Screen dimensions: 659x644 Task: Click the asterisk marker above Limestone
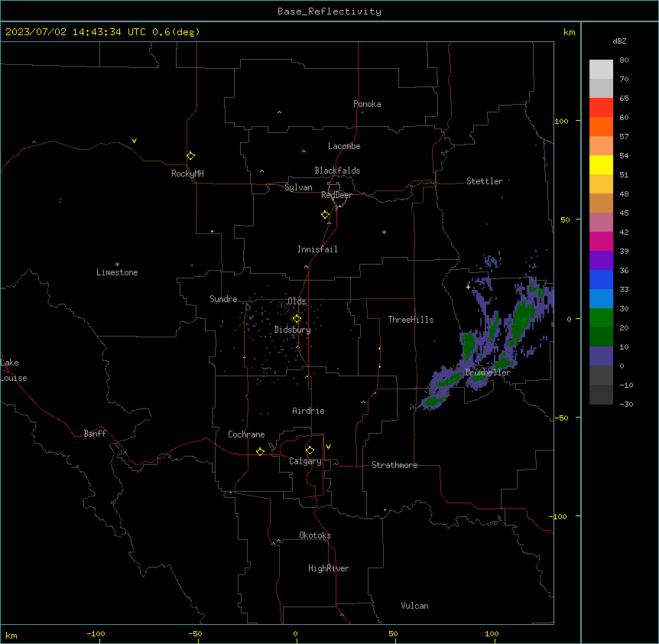pyautogui.click(x=117, y=265)
